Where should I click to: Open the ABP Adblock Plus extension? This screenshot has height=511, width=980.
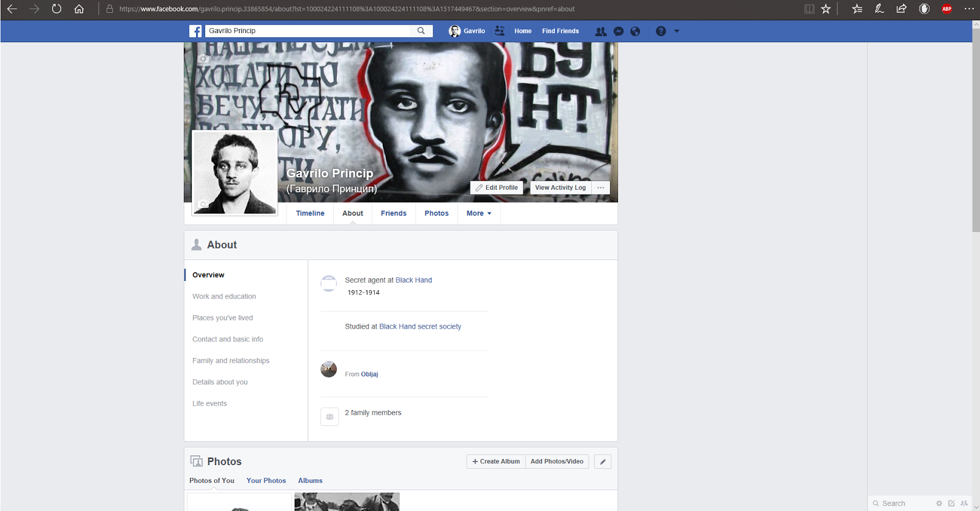947,9
